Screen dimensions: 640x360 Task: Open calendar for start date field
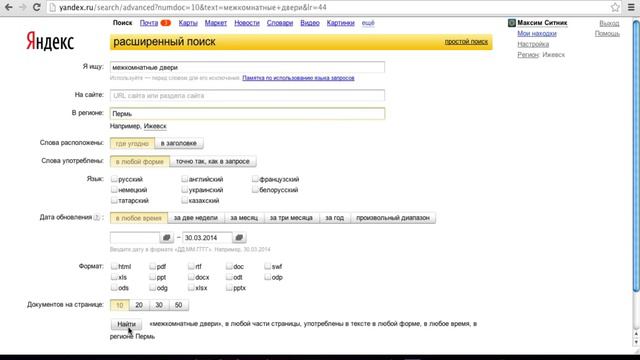pos(167,238)
